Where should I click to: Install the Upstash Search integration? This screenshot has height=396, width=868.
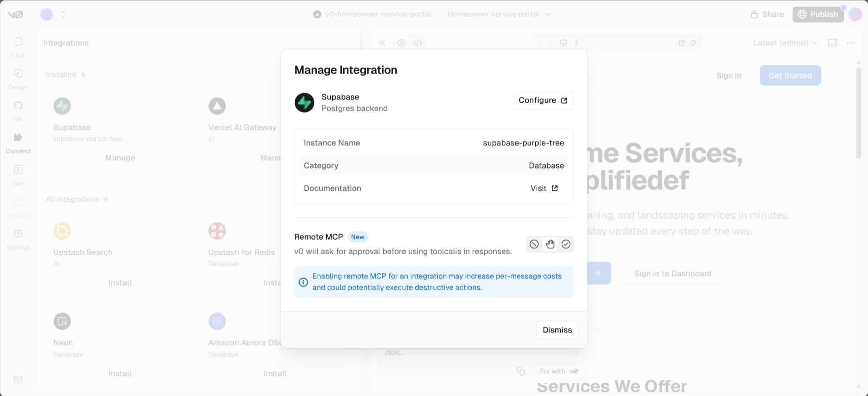click(120, 282)
